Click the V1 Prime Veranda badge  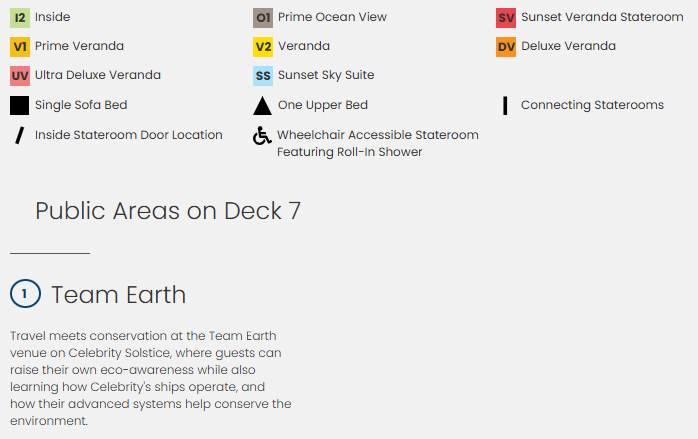click(x=20, y=46)
